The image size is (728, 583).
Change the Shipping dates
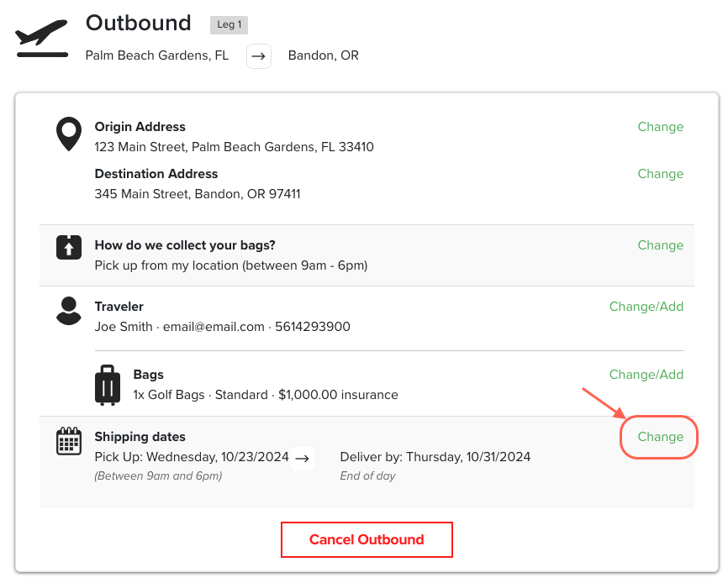(x=659, y=437)
